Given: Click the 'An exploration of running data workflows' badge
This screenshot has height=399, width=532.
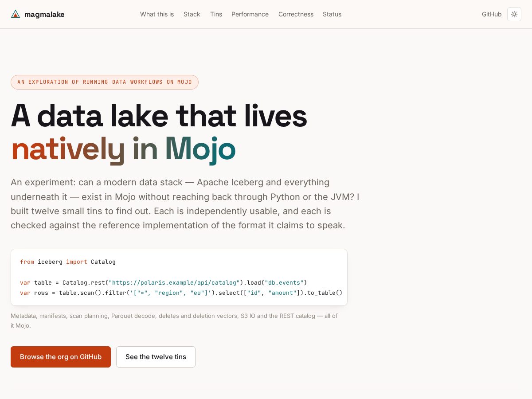Looking at the screenshot, I should pyautogui.click(x=105, y=82).
